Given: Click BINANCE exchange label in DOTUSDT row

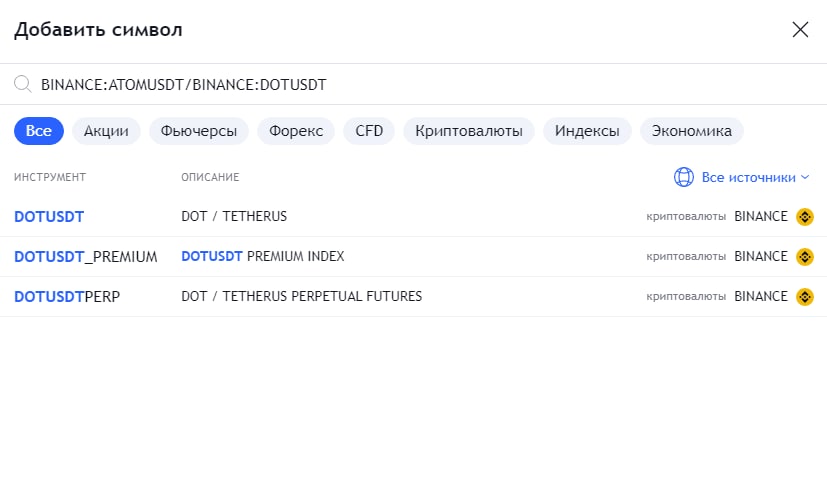Looking at the screenshot, I should point(761,216).
